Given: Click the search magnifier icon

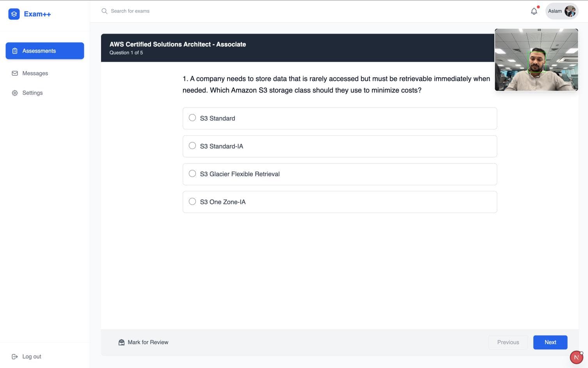Looking at the screenshot, I should 105,11.
